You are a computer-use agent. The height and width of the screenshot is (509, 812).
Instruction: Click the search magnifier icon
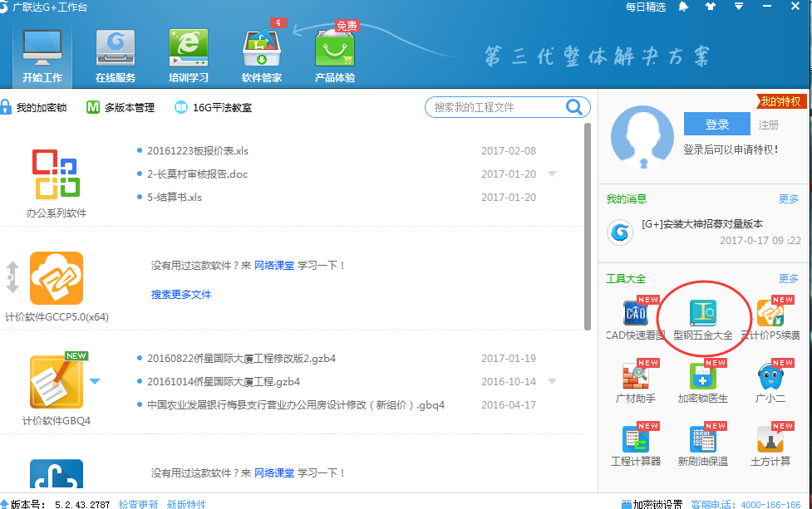(x=574, y=107)
